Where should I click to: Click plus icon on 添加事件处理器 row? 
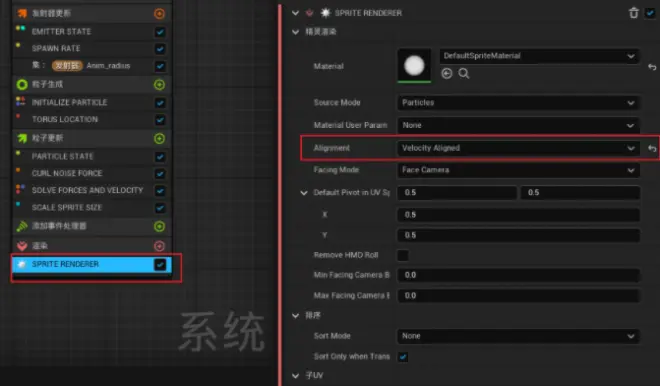tap(159, 226)
